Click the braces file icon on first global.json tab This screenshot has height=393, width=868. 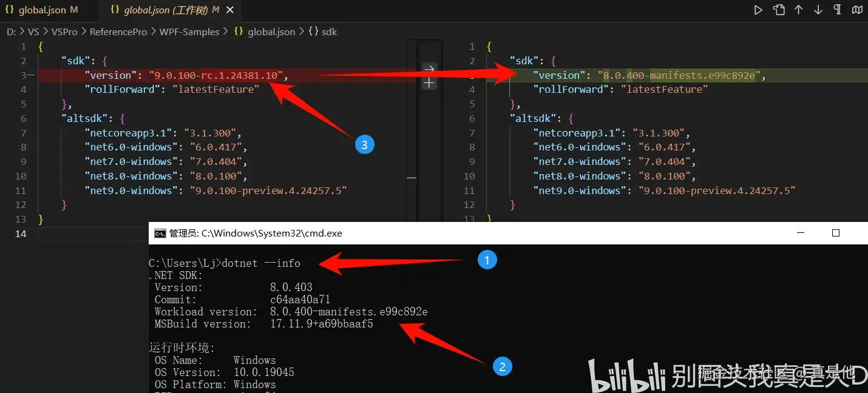click(x=10, y=10)
